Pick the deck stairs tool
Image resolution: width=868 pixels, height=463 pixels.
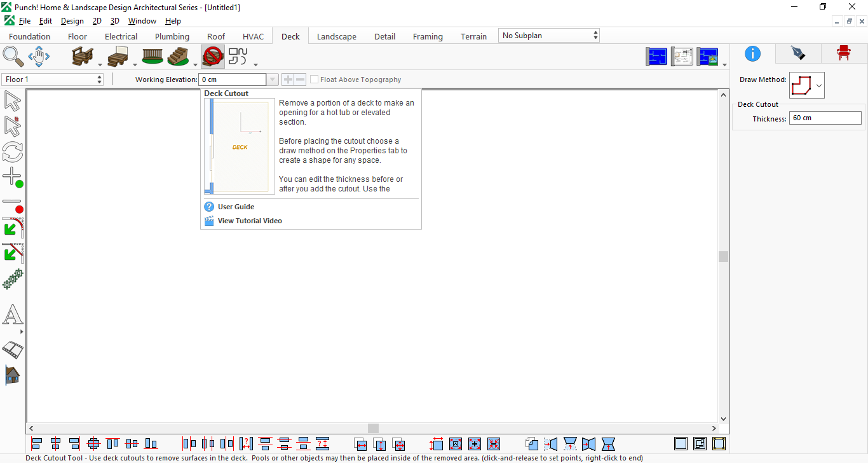point(178,57)
